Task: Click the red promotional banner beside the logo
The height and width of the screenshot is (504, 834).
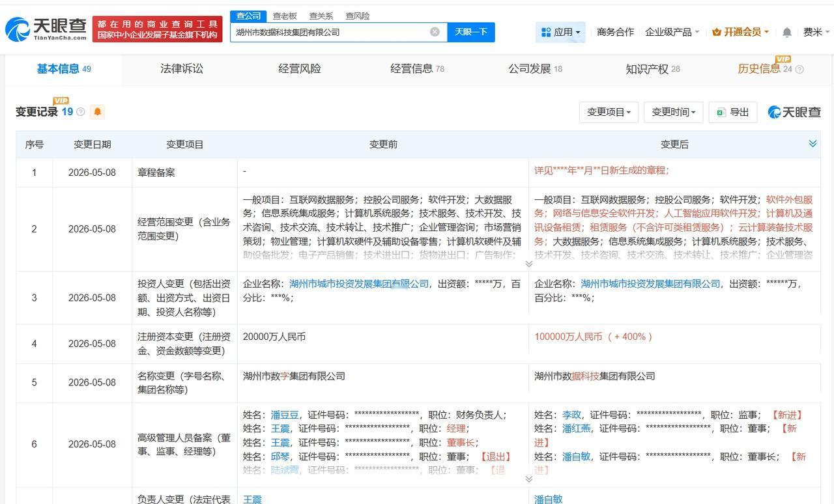Action: tap(157, 29)
